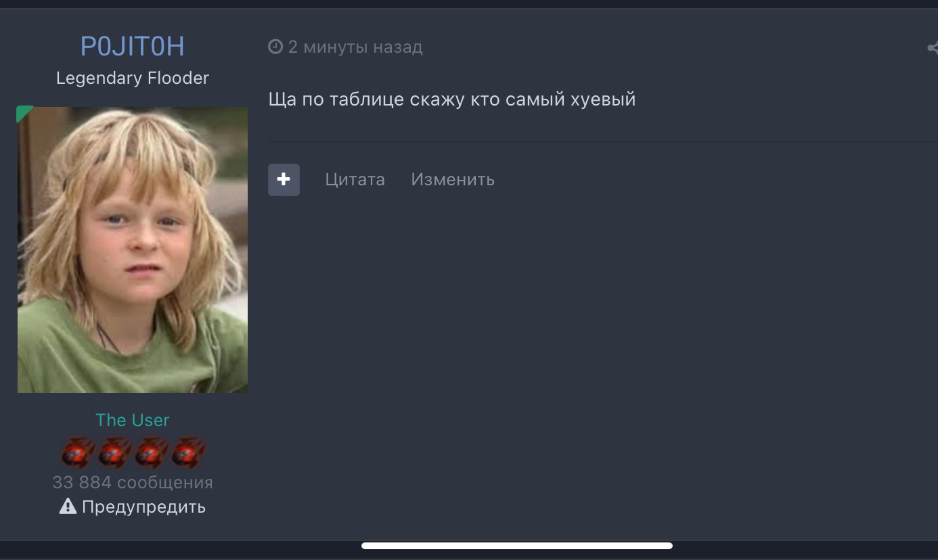
Task: Click the Legendary Flooder user title
Action: (133, 78)
